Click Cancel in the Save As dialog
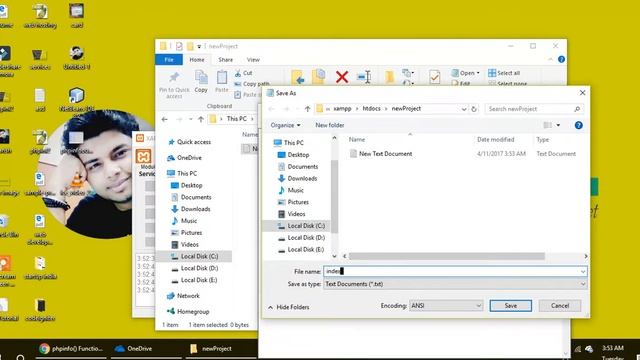The height and width of the screenshot is (360, 640). point(560,306)
